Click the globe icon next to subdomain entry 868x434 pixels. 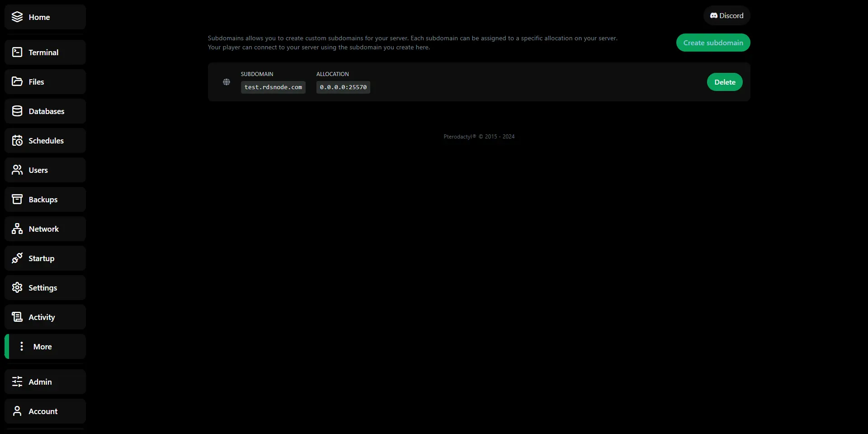(226, 82)
